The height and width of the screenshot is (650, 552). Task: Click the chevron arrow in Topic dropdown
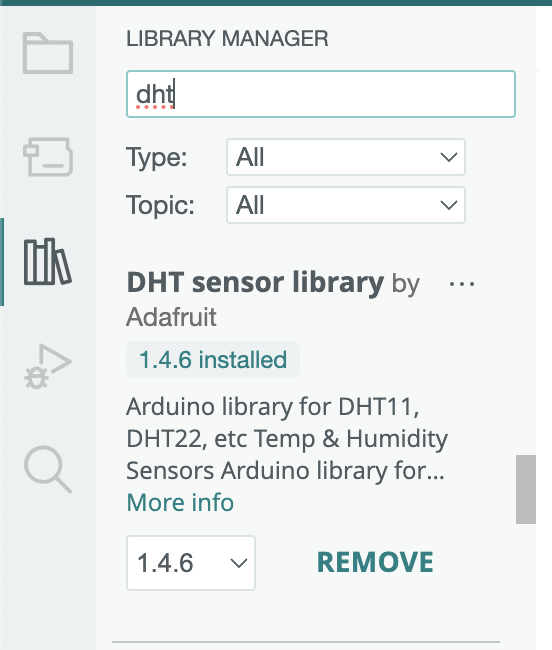point(448,205)
